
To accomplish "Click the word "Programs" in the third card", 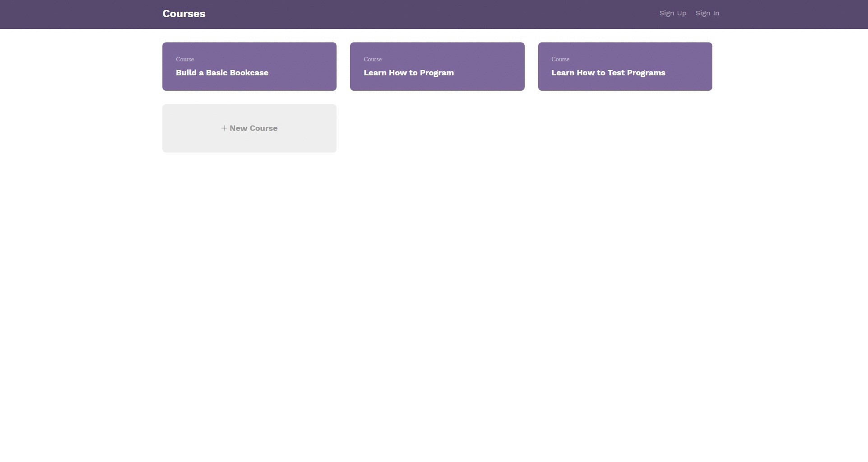I will click(646, 73).
